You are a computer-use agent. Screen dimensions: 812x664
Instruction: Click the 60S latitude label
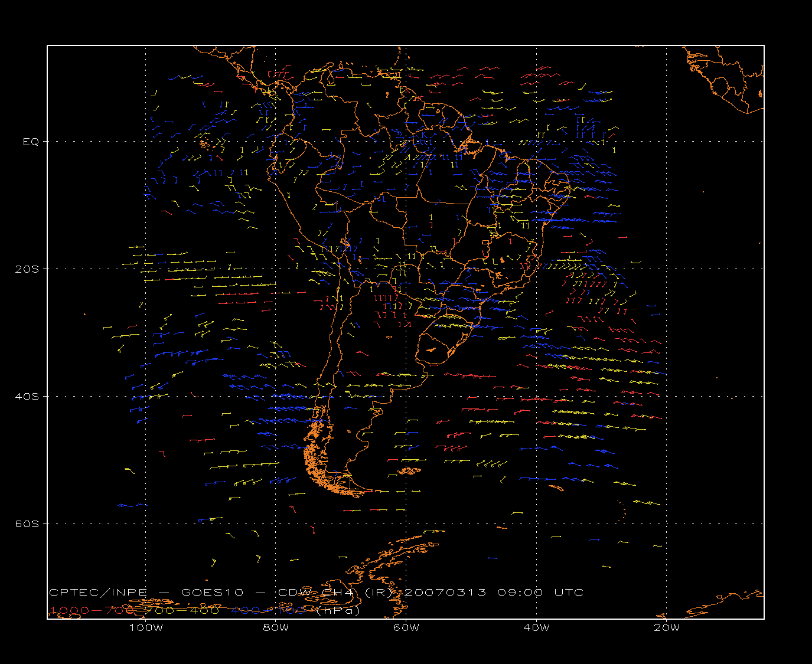click(x=27, y=524)
